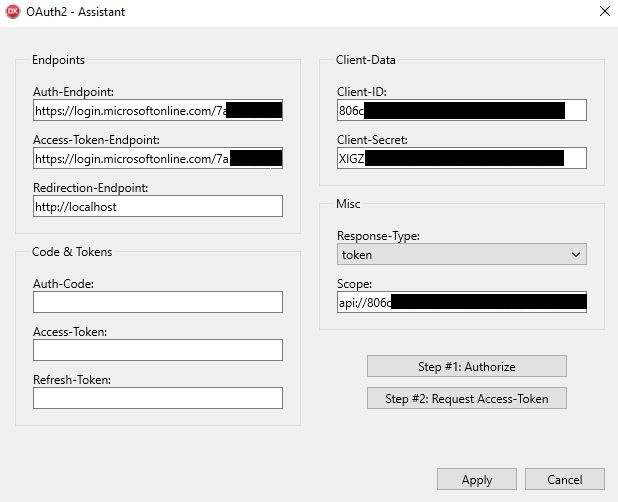Click the Misc group title
This screenshot has height=502, width=618.
(348, 204)
